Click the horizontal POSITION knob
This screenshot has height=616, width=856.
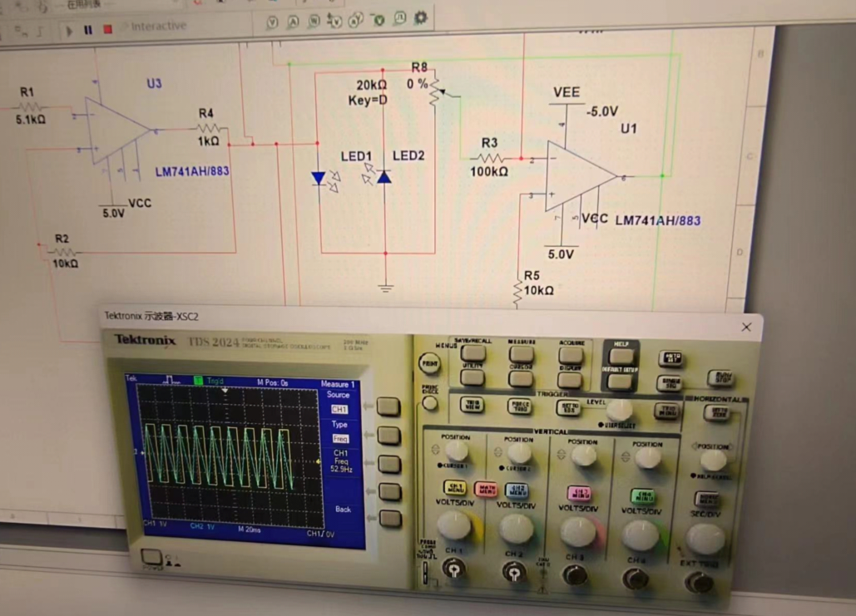point(713,461)
